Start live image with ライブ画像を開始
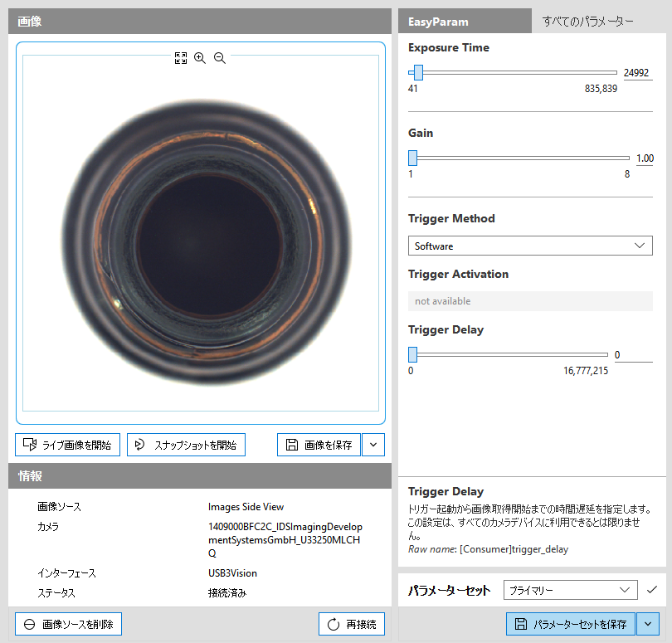 click(x=68, y=445)
